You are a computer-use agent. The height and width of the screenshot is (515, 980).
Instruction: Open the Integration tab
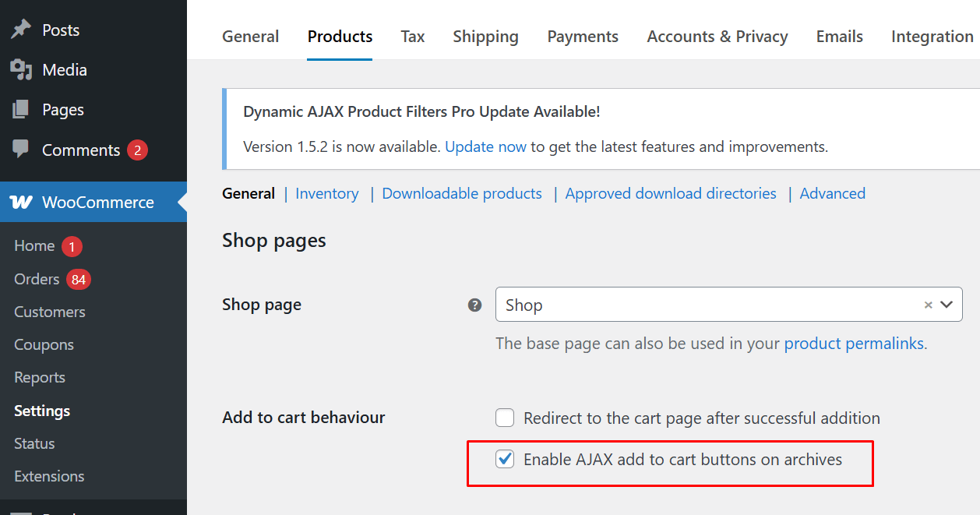coord(932,37)
